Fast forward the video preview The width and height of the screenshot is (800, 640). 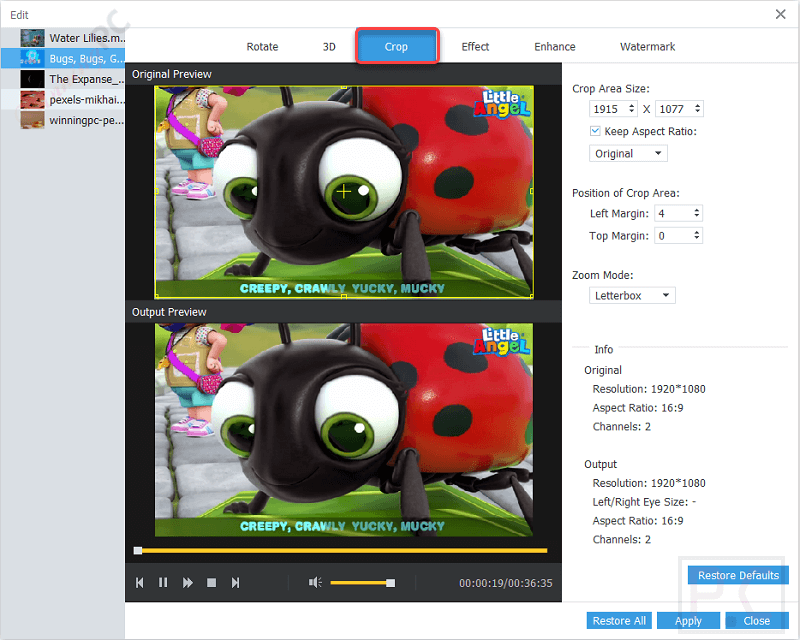click(188, 582)
